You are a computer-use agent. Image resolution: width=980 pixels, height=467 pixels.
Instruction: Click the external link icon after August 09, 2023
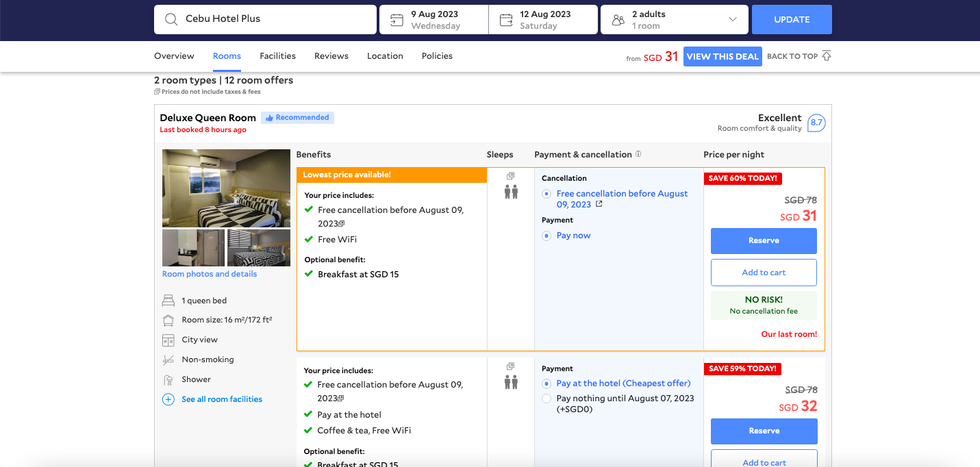599,204
